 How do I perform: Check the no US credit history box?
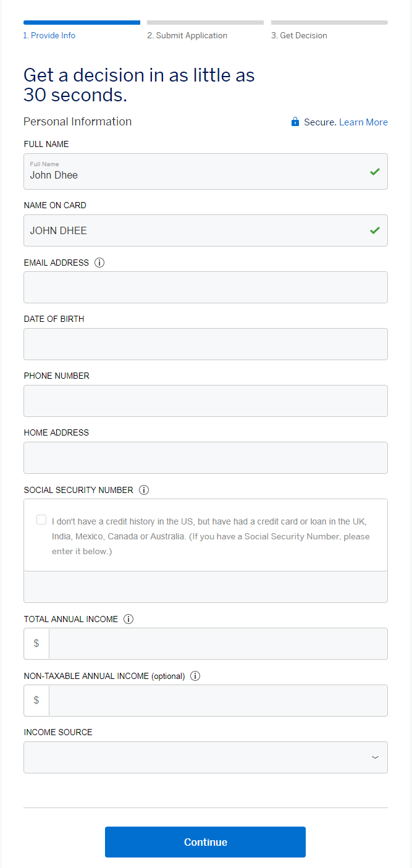(x=41, y=520)
